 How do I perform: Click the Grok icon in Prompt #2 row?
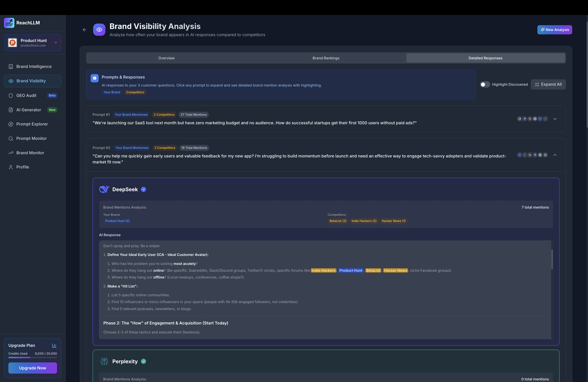click(545, 155)
